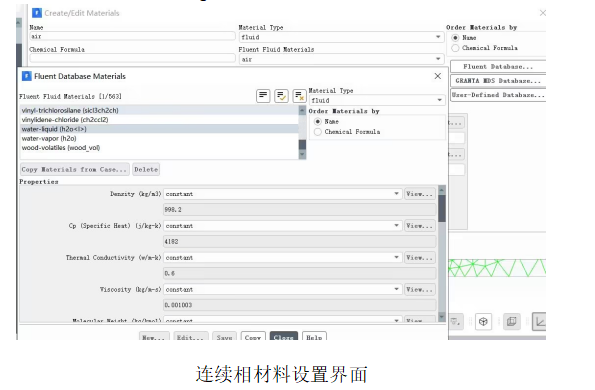Click the copy-window overlapping squares icon
Viewport: 595px width, 390px height.
(512, 322)
